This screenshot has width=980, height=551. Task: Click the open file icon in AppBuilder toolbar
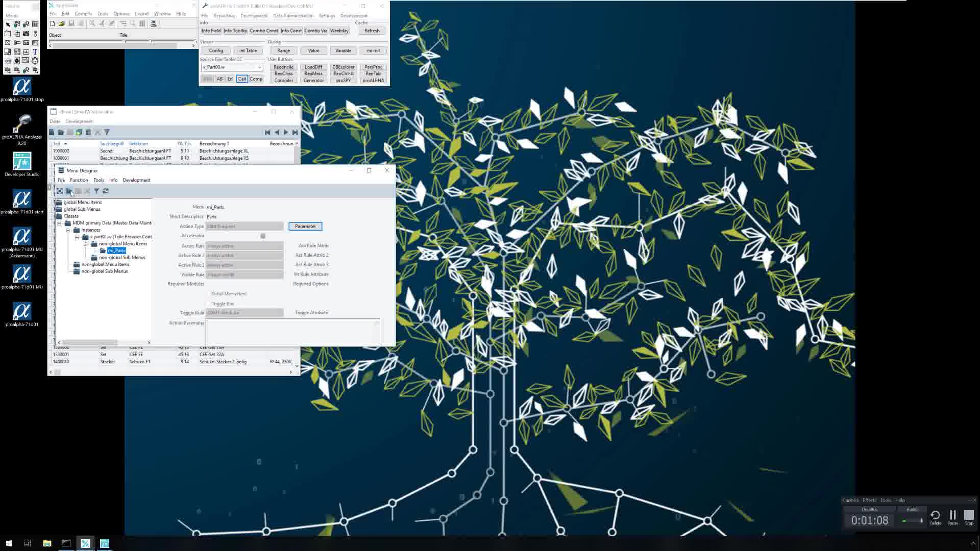pyautogui.click(x=62, y=23)
